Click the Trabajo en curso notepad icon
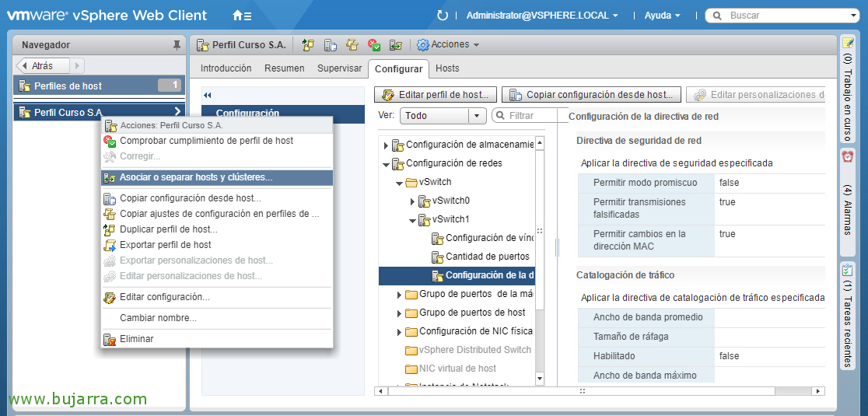Image resolution: width=868 pixels, height=416 pixels. pyautogui.click(x=848, y=43)
